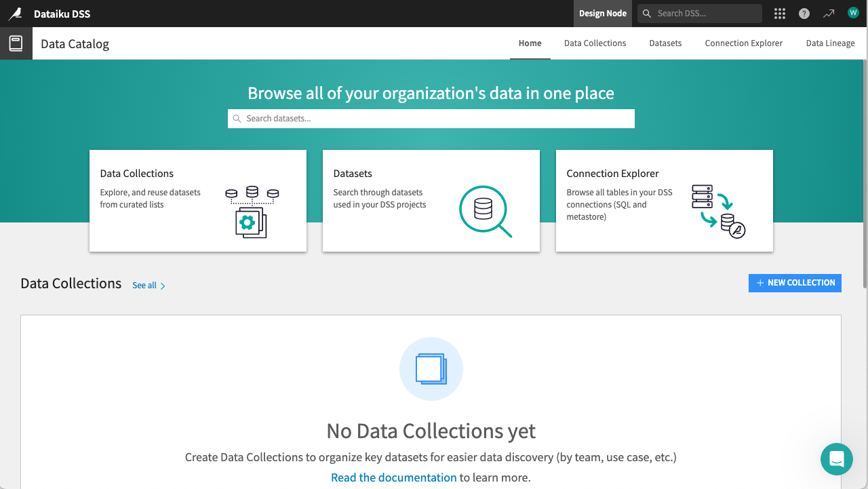Open the applications grid menu
This screenshot has width=868, height=489.
[x=780, y=14]
